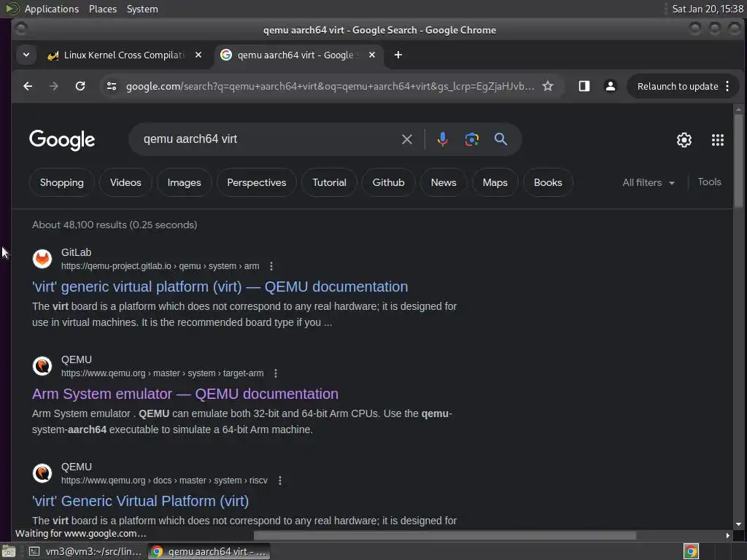Switch to Linux Kernel Cross Compilation tab

[x=124, y=55]
